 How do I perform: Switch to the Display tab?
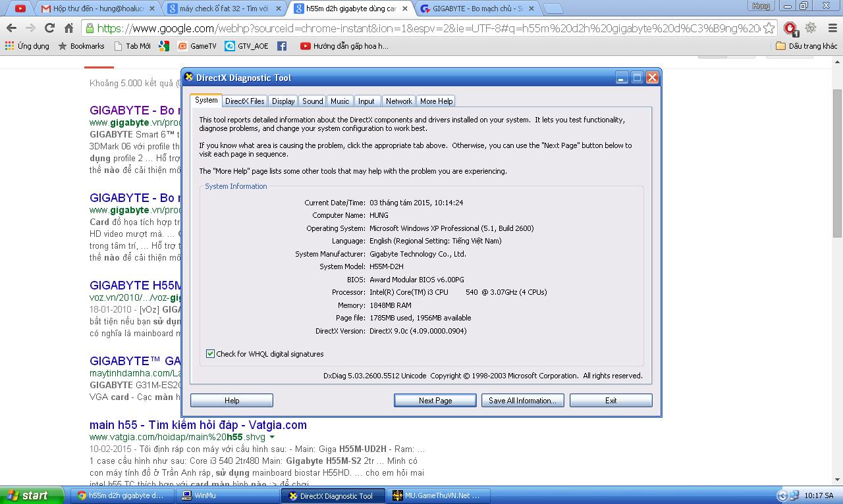pos(283,101)
